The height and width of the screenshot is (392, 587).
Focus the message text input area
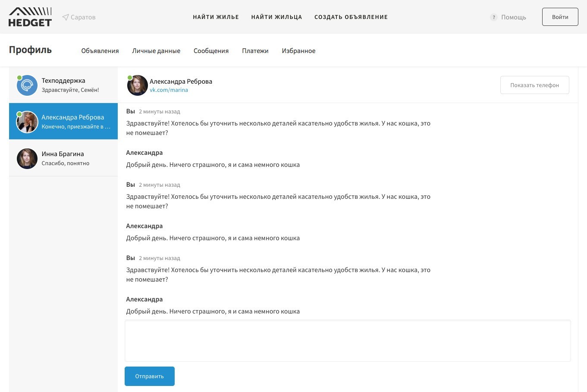click(347, 341)
